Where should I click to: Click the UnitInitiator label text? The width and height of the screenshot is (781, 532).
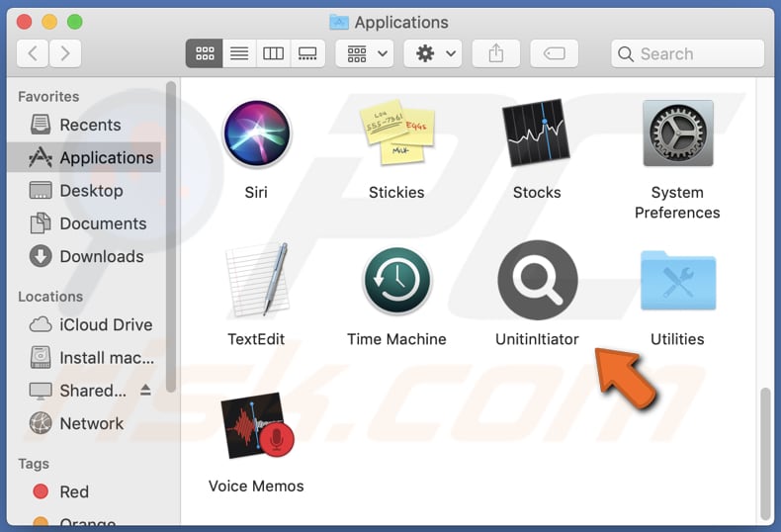coord(537,339)
